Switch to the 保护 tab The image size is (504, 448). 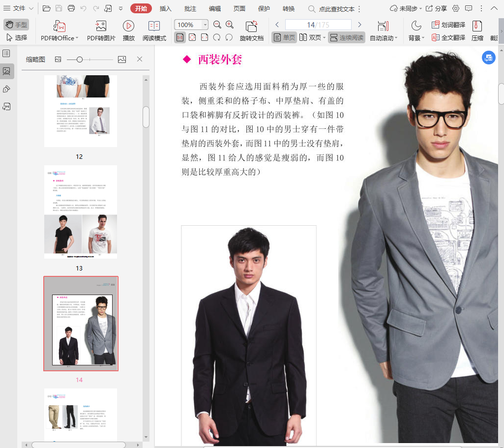tap(264, 9)
